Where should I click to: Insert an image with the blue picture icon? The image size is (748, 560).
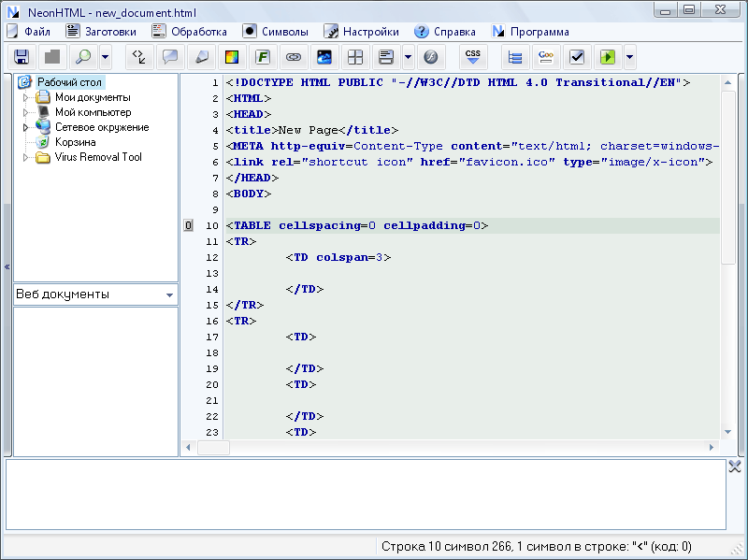tap(324, 57)
